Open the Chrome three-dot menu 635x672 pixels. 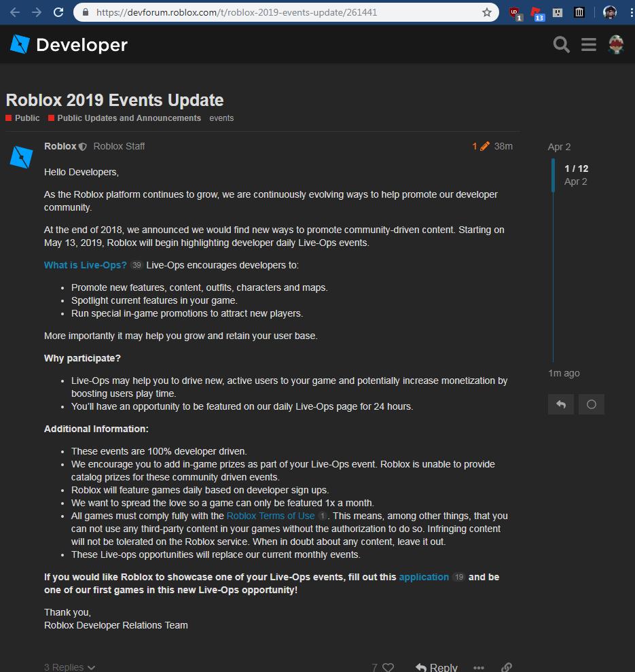coord(632,12)
